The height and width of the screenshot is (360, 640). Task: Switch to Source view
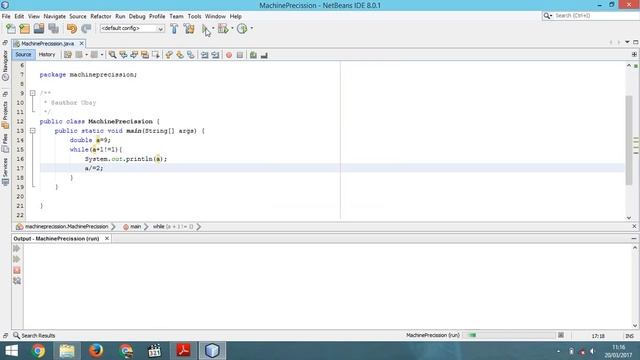click(x=23, y=55)
